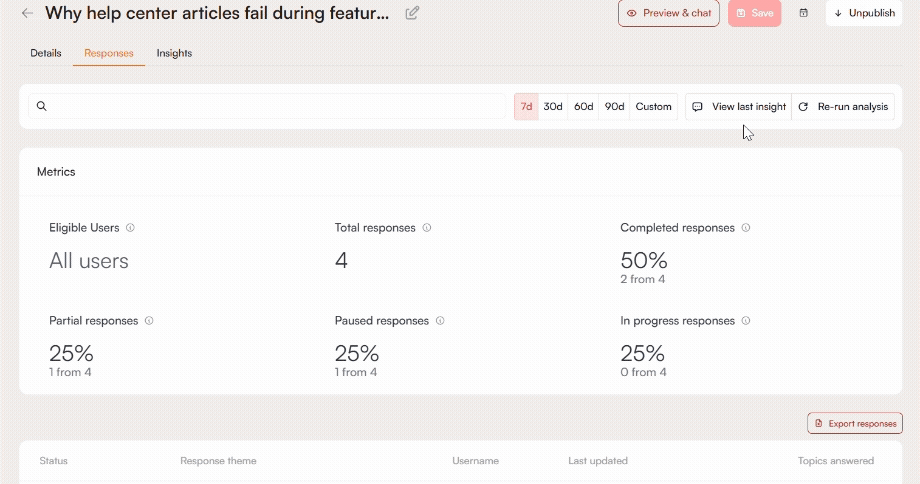Click info icon beside Paused responses
The height and width of the screenshot is (484, 920).
point(440,321)
